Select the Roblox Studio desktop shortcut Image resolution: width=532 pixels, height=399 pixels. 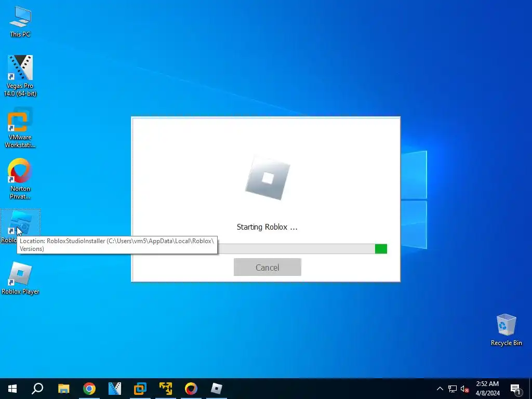click(x=20, y=226)
